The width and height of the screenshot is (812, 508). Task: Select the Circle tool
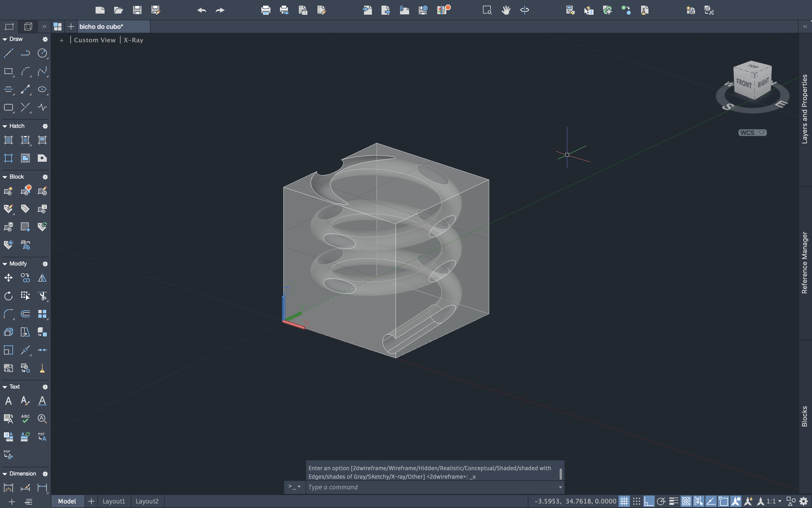[x=42, y=53]
